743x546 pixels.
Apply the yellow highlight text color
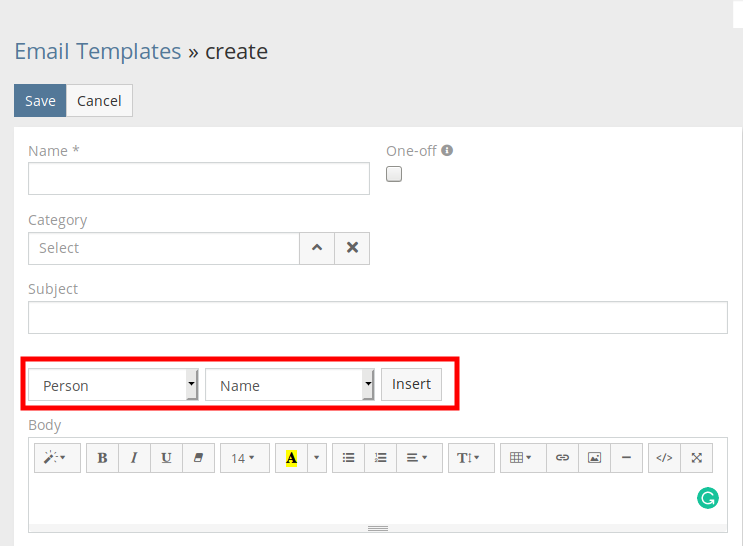(291, 458)
